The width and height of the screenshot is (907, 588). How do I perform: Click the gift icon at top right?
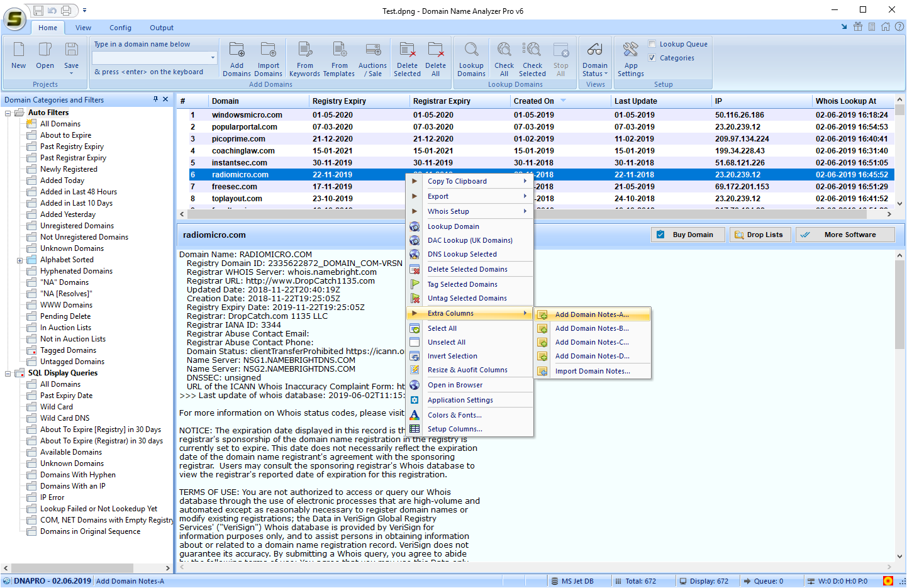pyautogui.click(x=858, y=27)
